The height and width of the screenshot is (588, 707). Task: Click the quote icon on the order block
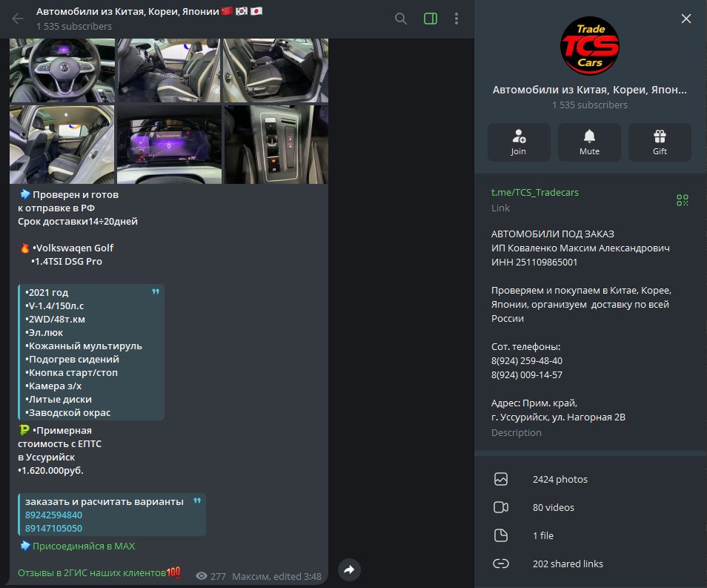[197, 501]
